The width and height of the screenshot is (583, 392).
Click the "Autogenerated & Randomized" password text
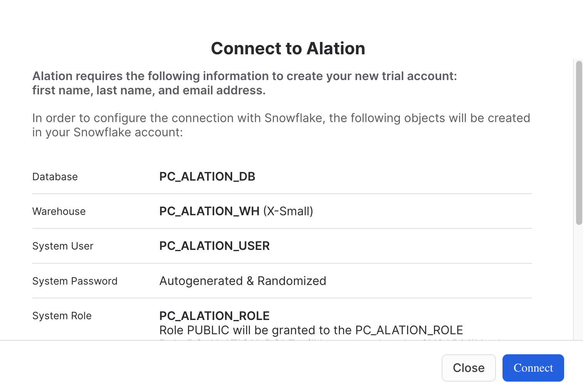243,281
